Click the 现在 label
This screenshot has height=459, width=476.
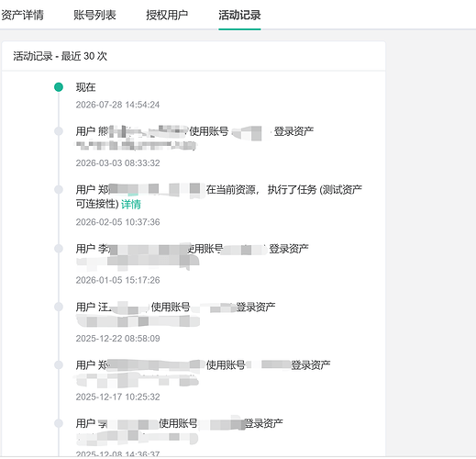tap(86, 87)
